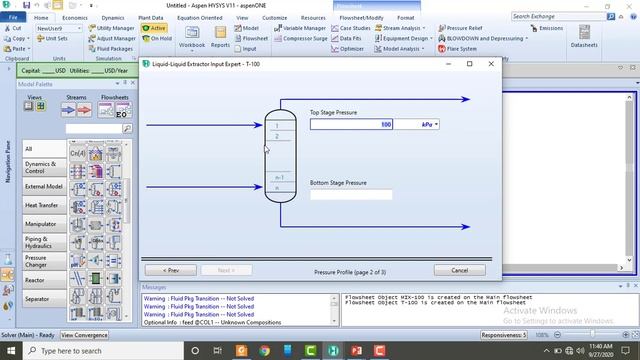Expand the Stream Analysis dropdown
The height and width of the screenshot is (360, 640).
(424, 28)
